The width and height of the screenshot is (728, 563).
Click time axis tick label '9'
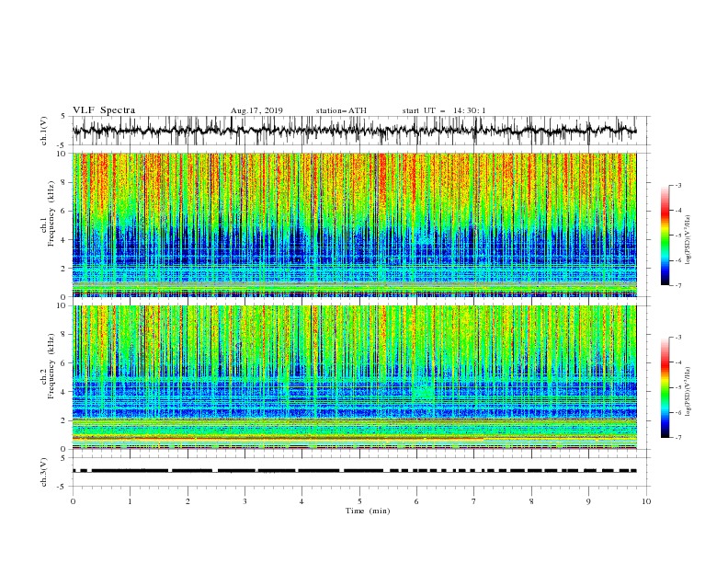coord(588,501)
